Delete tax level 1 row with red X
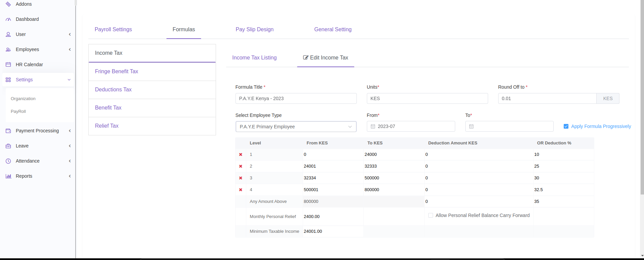 click(x=241, y=155)
